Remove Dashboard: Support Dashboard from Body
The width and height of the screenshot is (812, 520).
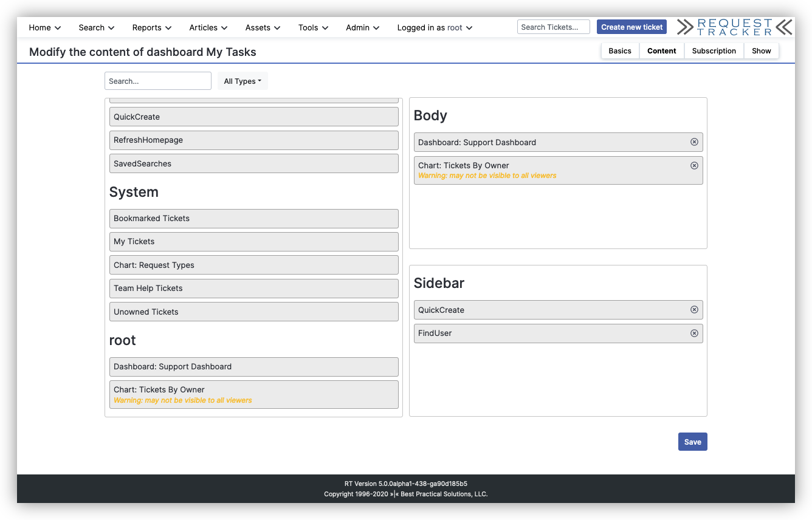point(694,142)
